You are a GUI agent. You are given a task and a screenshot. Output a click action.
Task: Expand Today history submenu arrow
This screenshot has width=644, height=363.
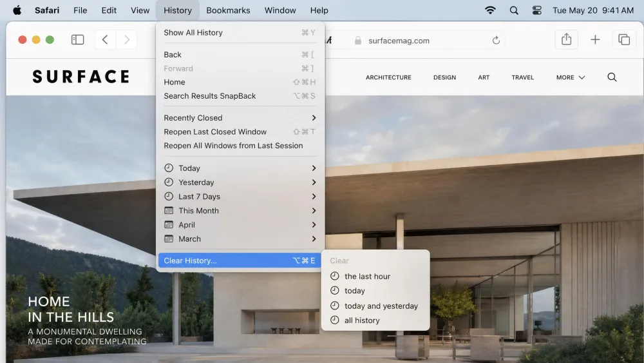click(314, 168)
